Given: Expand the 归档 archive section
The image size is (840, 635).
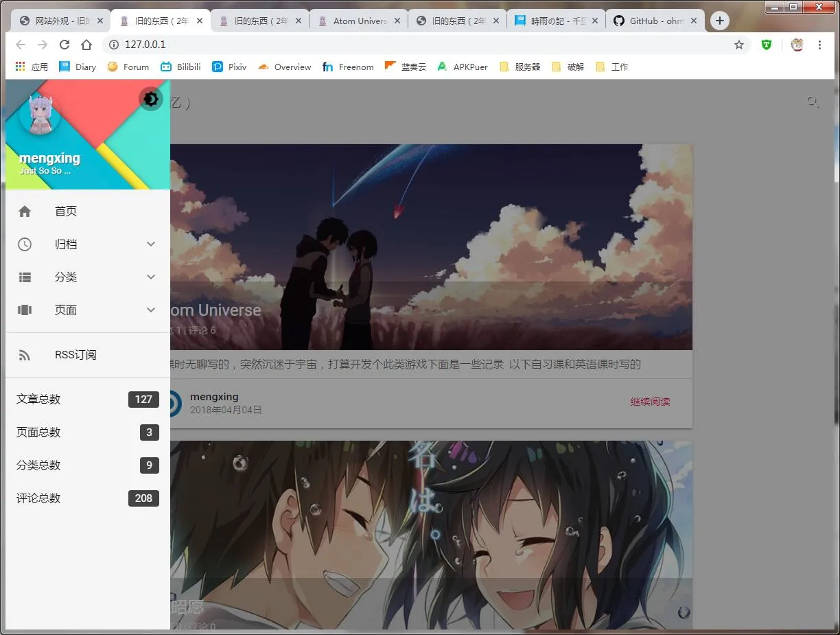Looking at the screenshot, I should 150,244.
